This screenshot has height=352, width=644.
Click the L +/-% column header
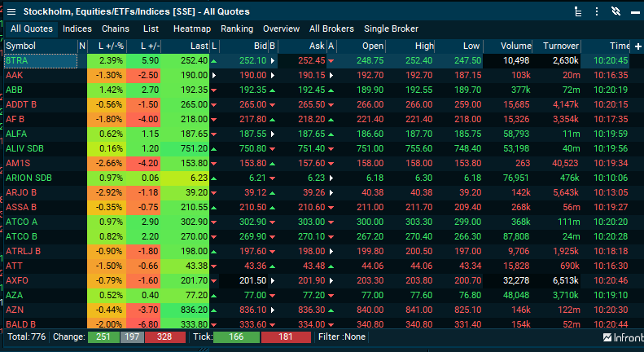point(106,46)
